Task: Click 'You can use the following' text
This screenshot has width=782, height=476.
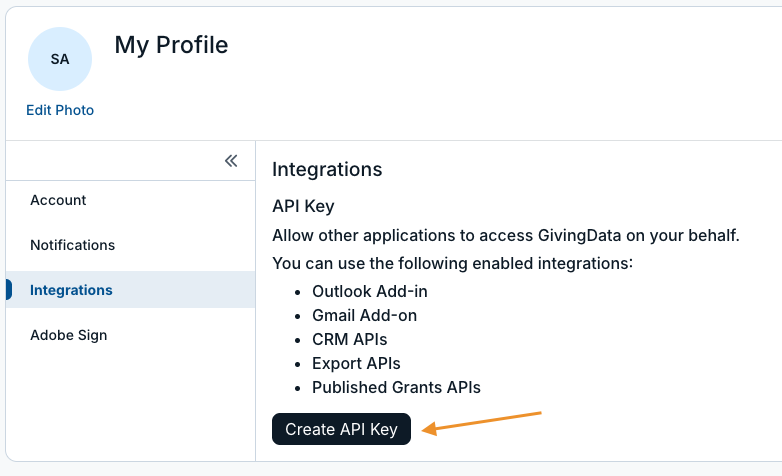Action: 452,263
